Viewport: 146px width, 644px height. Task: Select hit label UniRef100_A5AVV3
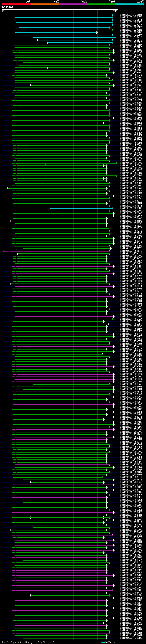(x=131, y=630)
